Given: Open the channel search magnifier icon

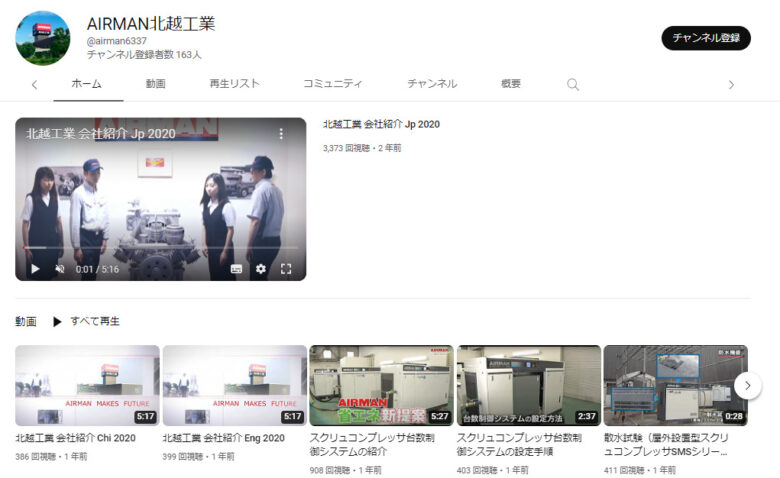Looking at the screenshot, I should point(573,84).
